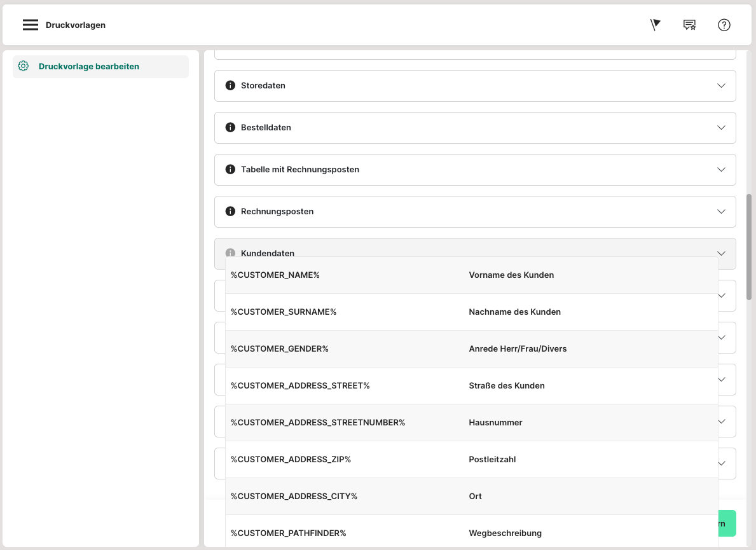This screenshot has height=550, width=756.
Task: Click the info icon next to Storedaten
Action: point(230,85)
